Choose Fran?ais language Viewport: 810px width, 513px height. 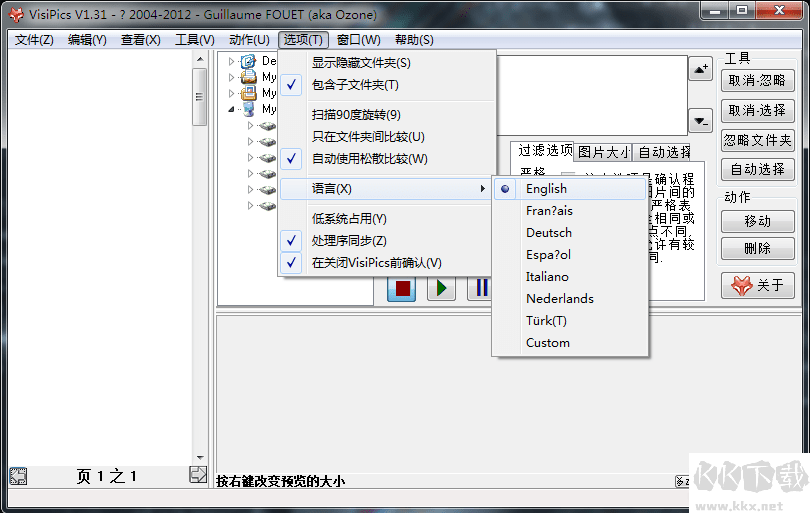click(x=570, y=211)
